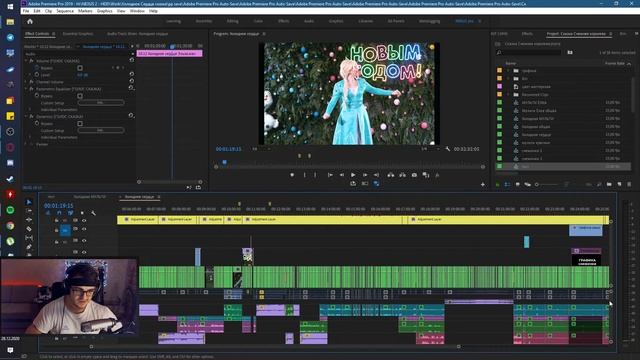Click the Lift button
The width and height of the screenshot is (640, 360).
391,175
